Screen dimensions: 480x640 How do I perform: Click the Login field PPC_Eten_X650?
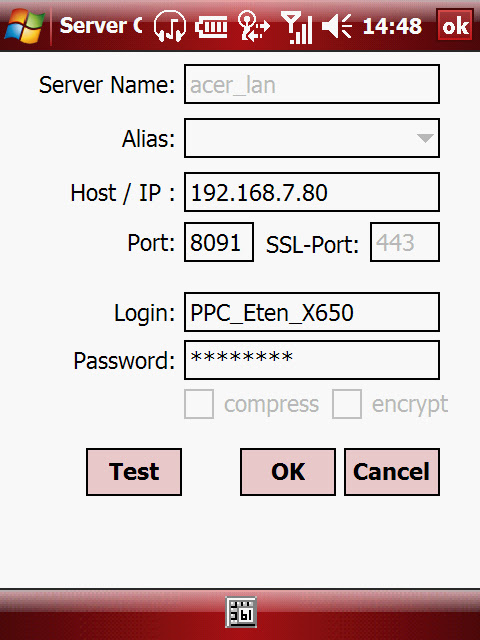[312, 312]
